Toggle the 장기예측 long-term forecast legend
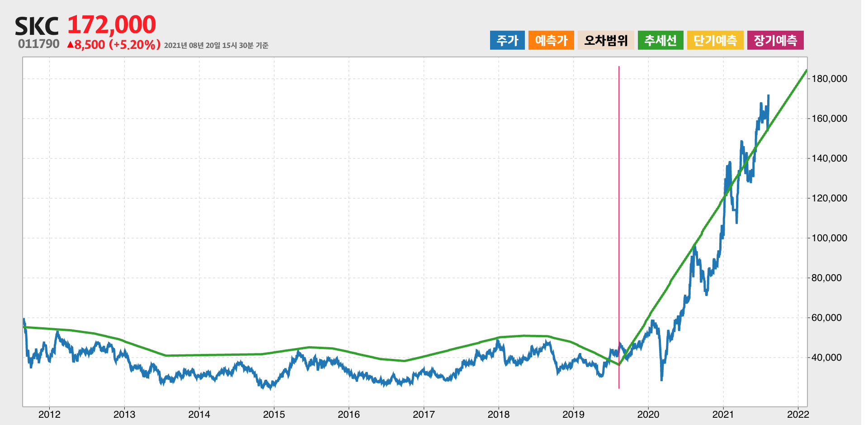Viewport: 868px width, 425px height. (x=775, y=40)
